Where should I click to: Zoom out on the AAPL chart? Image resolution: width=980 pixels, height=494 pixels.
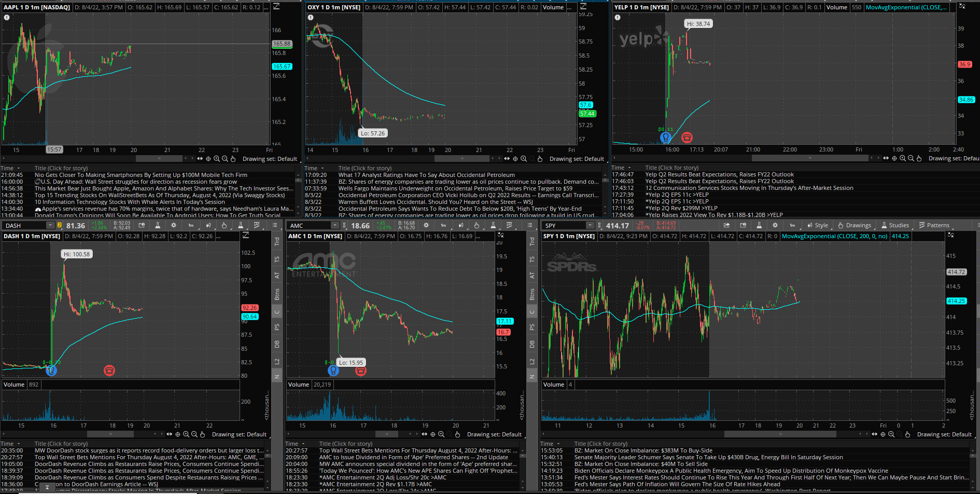(x=225, y=159)
